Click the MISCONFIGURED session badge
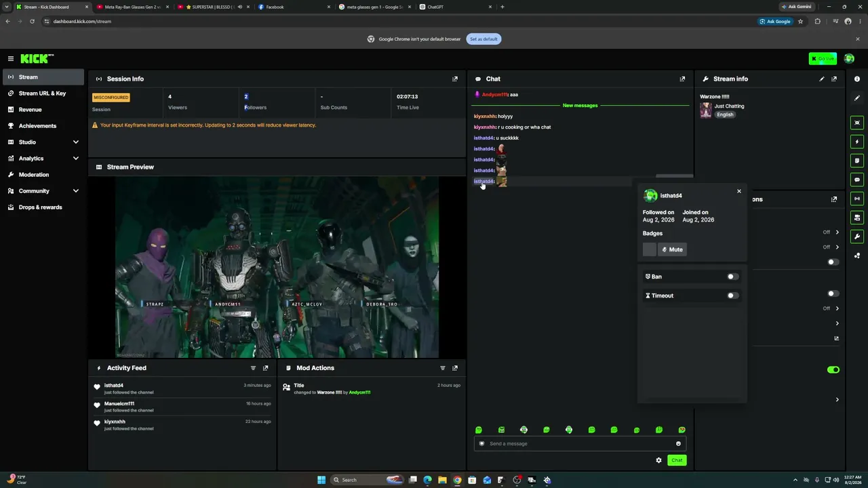This screenshot has height=488, width=868. [x=111, y=98]
